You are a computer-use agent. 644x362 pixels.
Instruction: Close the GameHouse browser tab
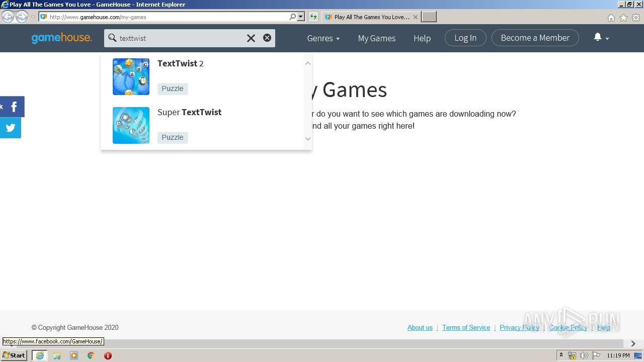pyautogui.click(x=415, y=17)
